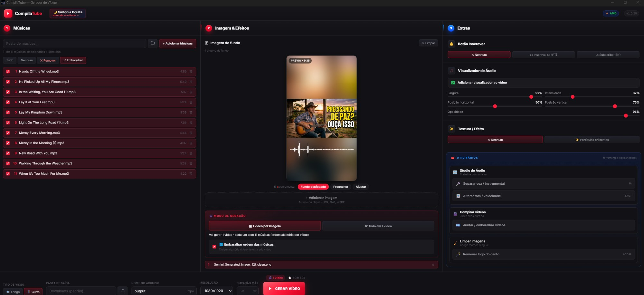Delete When It's Too Much For Me.mp3 trash icon
644x295 pixels.
tap(191, 174)
